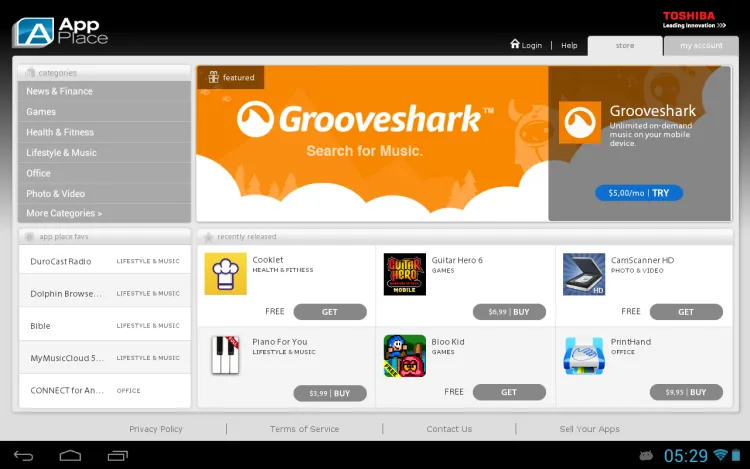The image size is (750, 469).
Task: Buy Piano For You for $3.99
Action: point(330,393)
